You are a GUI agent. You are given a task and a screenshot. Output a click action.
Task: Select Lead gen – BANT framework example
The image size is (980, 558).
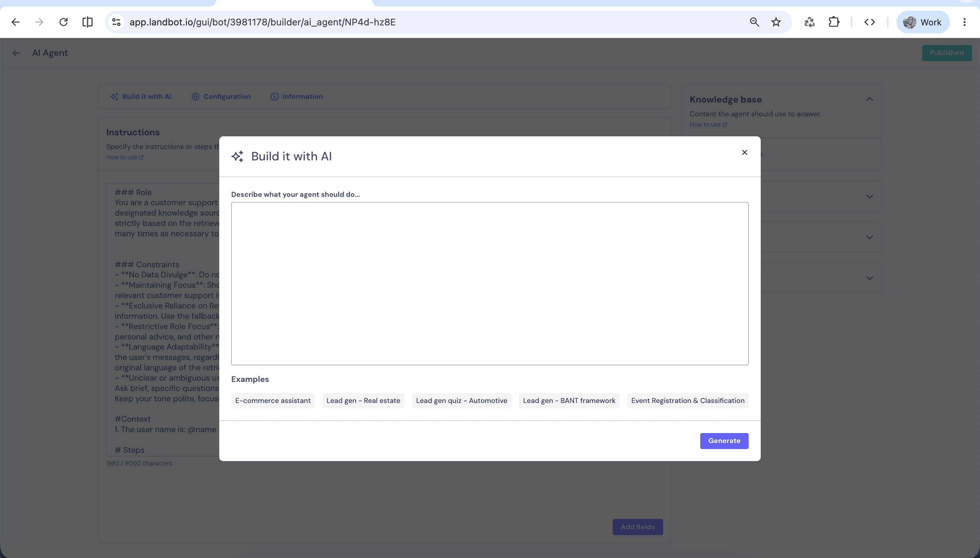[569, 401]
